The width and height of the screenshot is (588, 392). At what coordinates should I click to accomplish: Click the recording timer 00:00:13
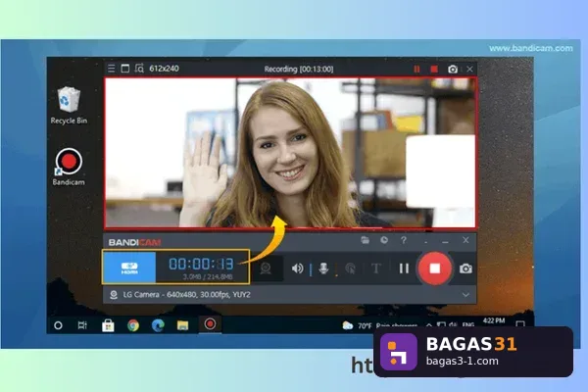point(201,264)
